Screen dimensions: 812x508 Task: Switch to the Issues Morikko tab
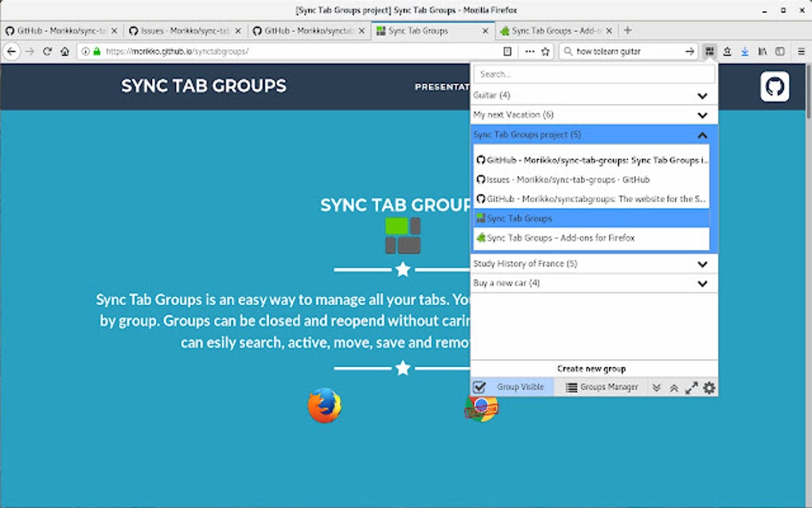click(185, 30)
